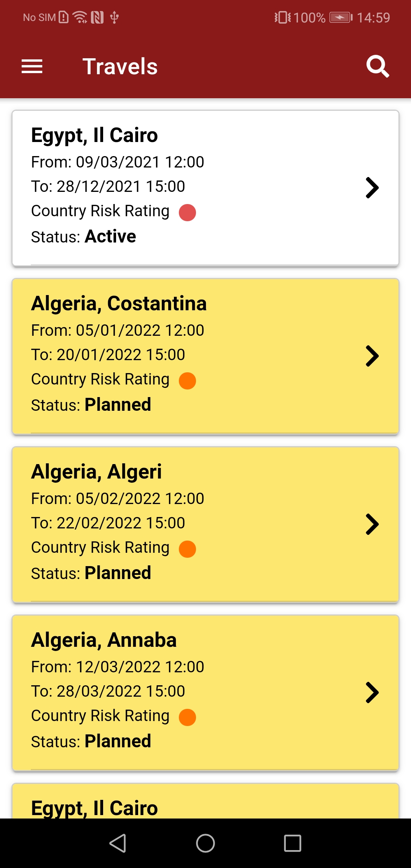Tap the Active status of Egypt trip
This screenshot has width=411, height=868.
(x=110, y=236)
